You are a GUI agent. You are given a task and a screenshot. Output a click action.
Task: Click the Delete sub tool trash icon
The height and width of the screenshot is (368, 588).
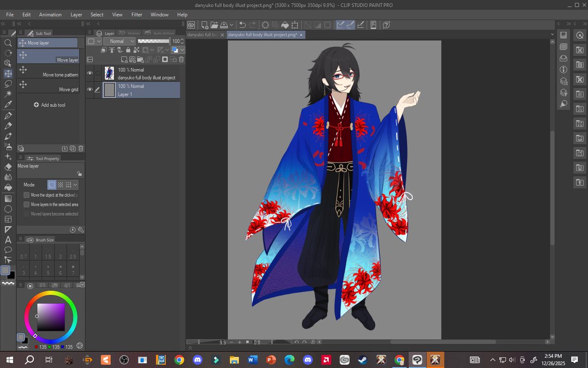coord(81,148)
